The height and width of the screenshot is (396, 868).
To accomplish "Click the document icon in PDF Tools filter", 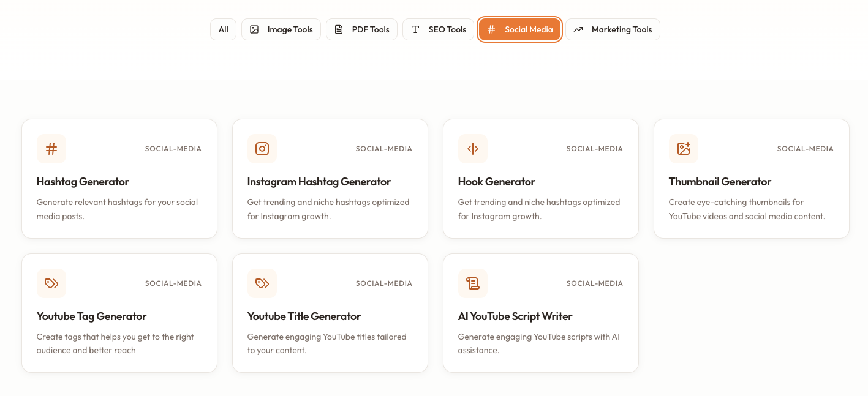I will tap(339, 29).
